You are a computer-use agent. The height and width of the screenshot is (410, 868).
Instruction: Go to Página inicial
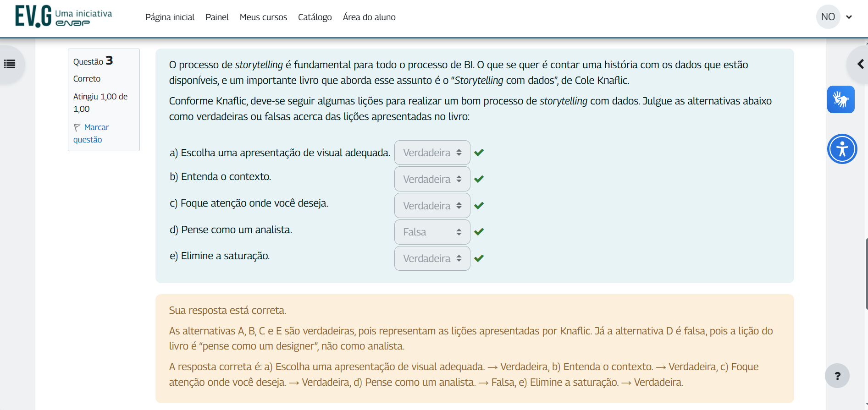pyautogui.click(x=170, y=17)
